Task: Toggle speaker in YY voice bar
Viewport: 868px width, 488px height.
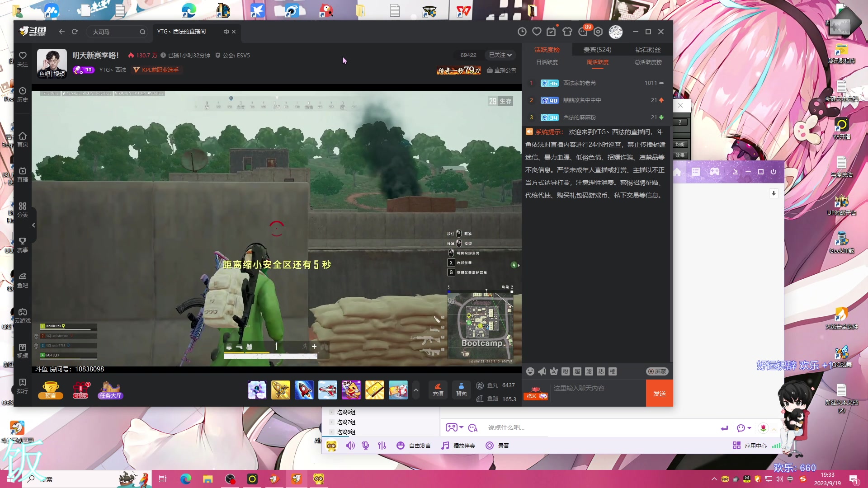Action: [x=350, y=446]
